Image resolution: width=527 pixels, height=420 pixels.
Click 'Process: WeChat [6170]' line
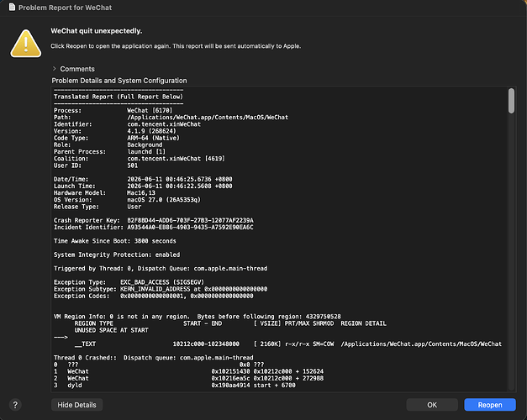point(113,111)
